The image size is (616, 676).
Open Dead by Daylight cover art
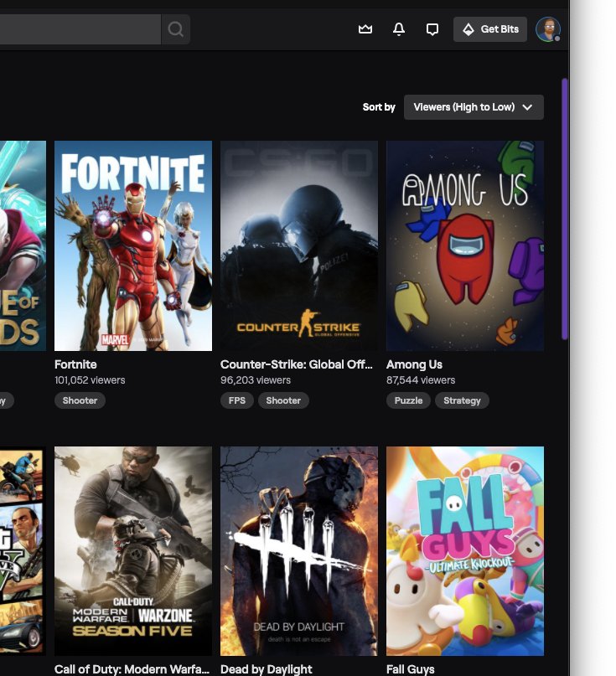click(299, 551)
